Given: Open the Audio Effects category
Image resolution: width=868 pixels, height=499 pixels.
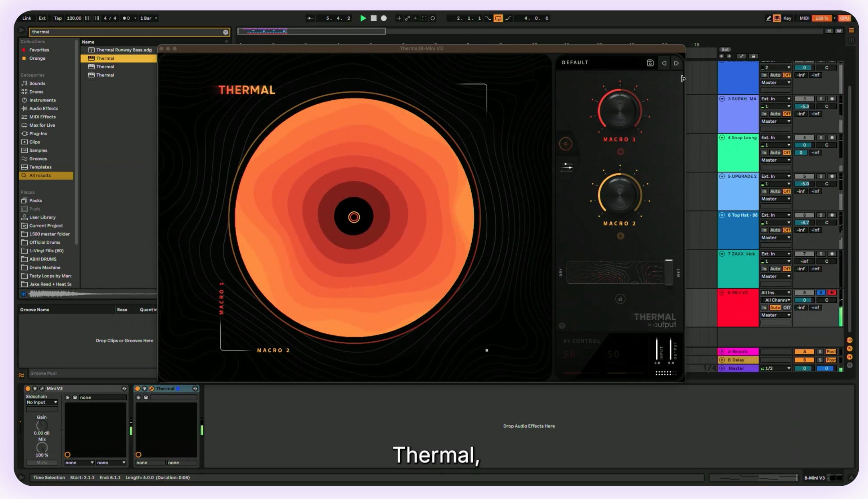Looking at the screenshot, I should click(43, 109).
